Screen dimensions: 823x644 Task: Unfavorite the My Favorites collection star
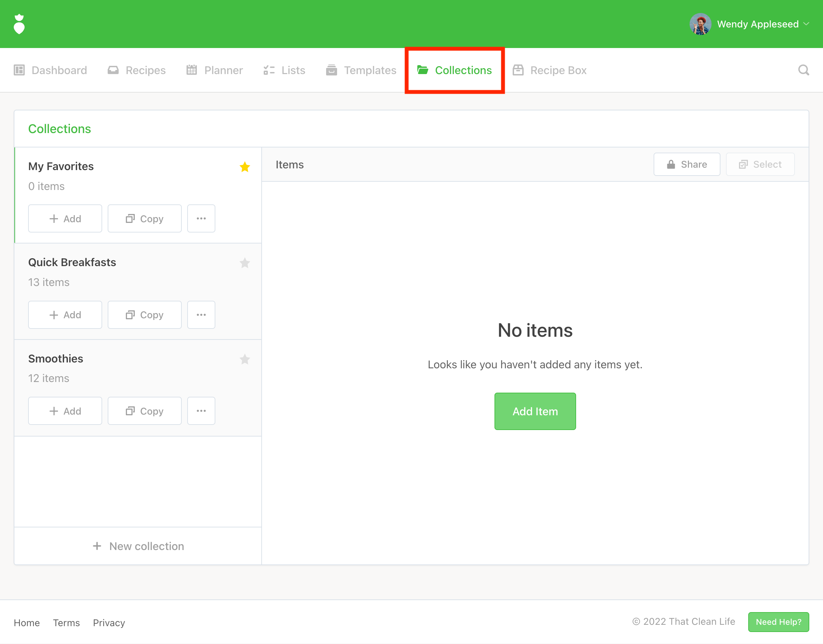pos(245,167)
